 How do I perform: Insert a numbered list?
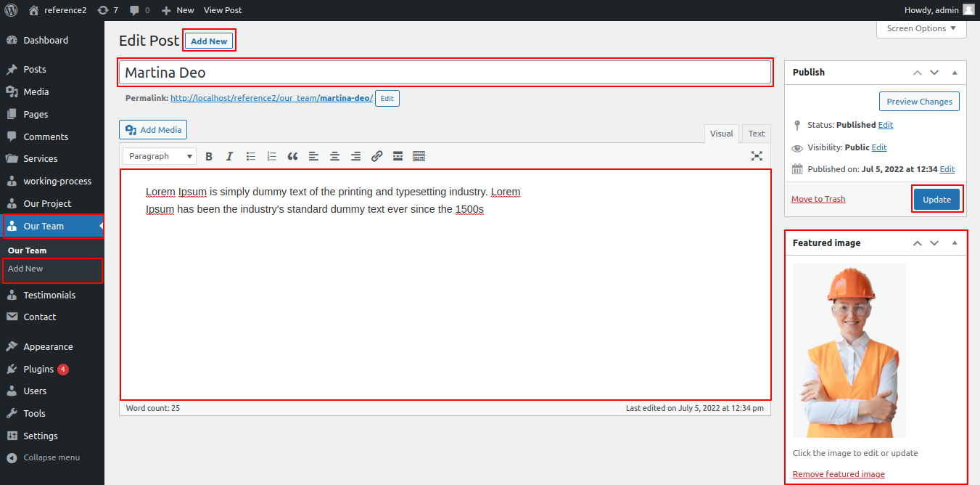pos(272,156)
